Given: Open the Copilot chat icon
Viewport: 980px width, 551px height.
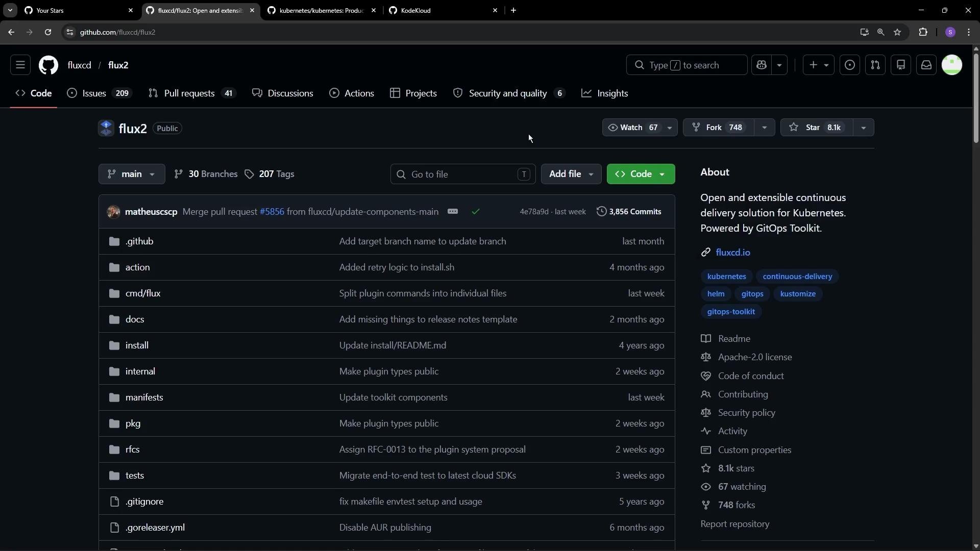Looking at the screenshot, I should [x=762, y=65].
